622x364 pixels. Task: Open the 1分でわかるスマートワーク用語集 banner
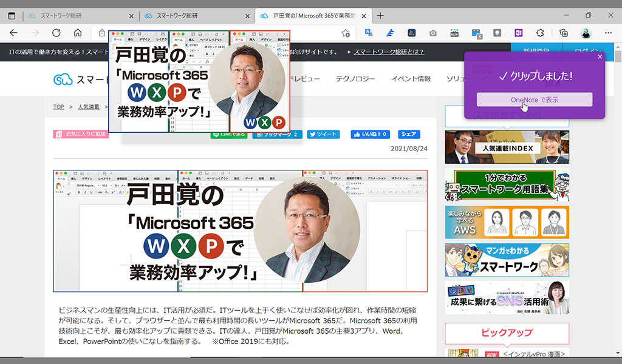507,185
